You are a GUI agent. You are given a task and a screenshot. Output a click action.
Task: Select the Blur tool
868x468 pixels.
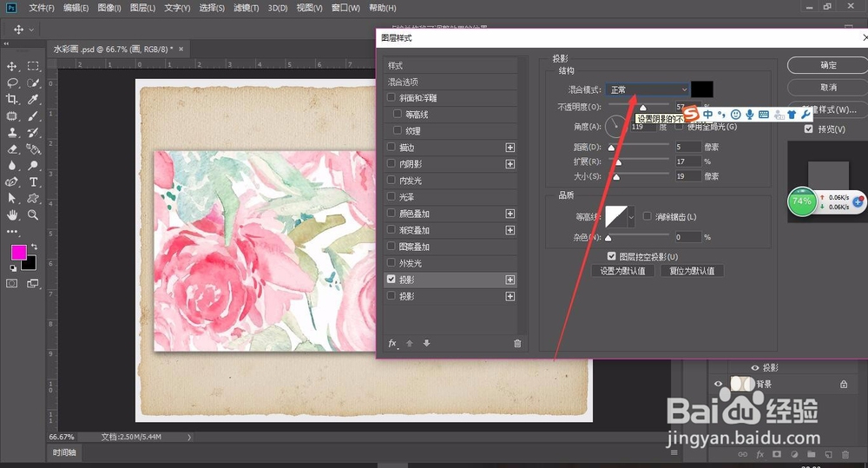(11, 166)
